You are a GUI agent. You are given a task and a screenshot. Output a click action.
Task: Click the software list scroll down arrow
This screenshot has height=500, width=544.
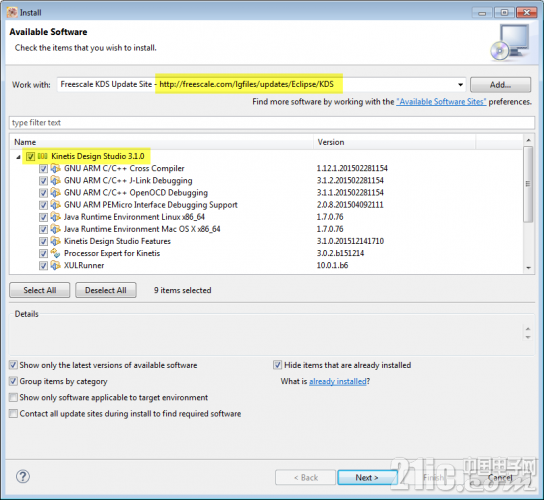coord(528,268)
